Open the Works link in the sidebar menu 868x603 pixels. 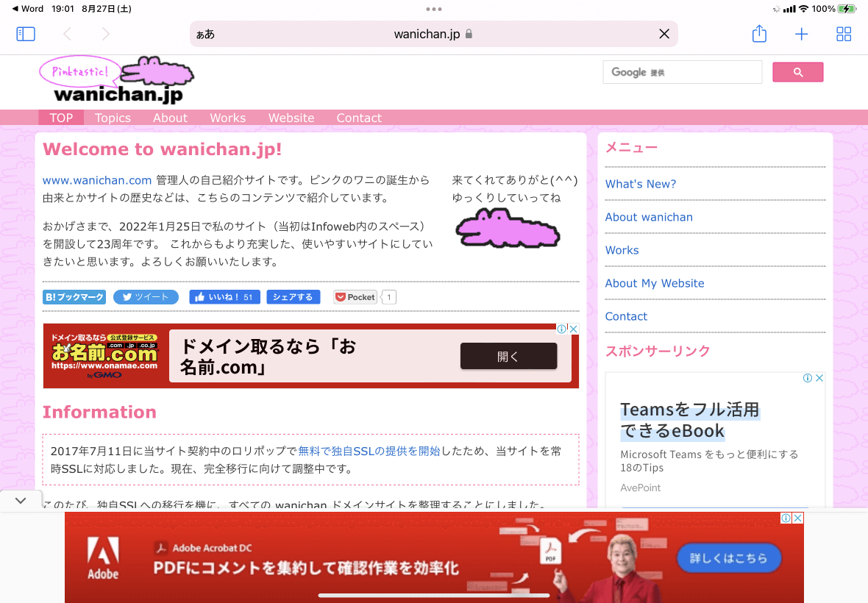(622, 250)
